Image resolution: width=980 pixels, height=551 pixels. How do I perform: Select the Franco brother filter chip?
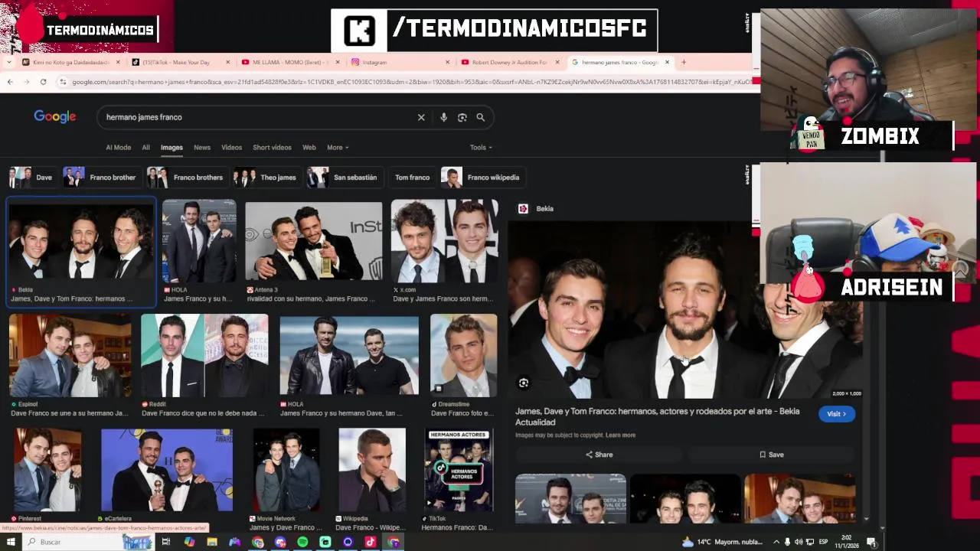pyautogui.click(x=101, y=178)
